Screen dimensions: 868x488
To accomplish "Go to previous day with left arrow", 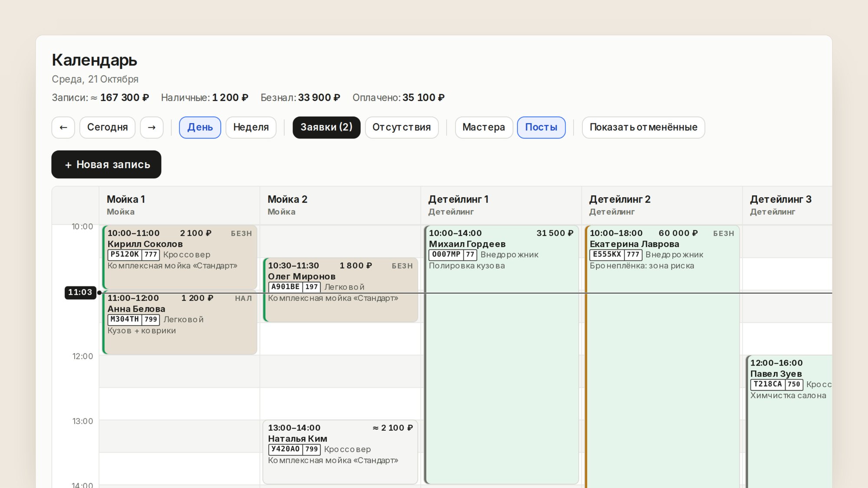I will [x=63, y=128].
